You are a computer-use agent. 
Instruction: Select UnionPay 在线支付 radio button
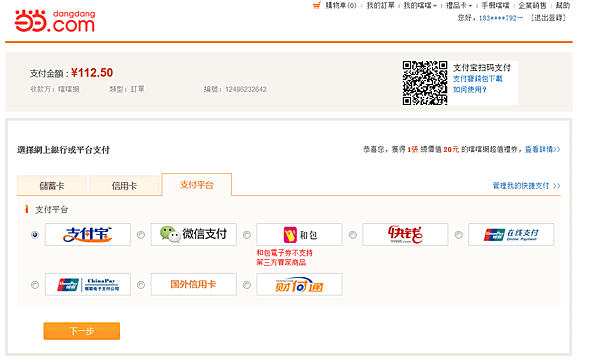click(458, 235)
